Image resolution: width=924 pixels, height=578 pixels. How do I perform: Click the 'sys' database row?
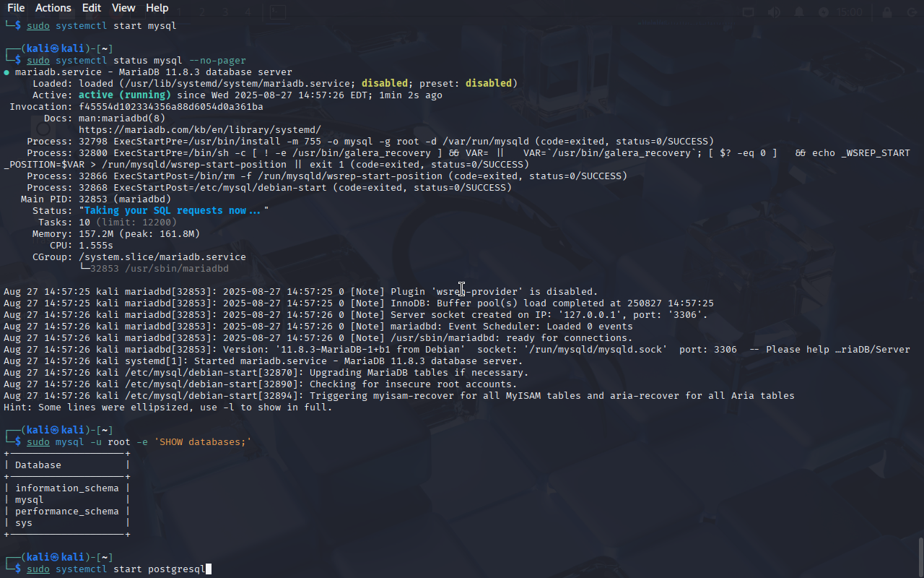[x=24, y=523]
